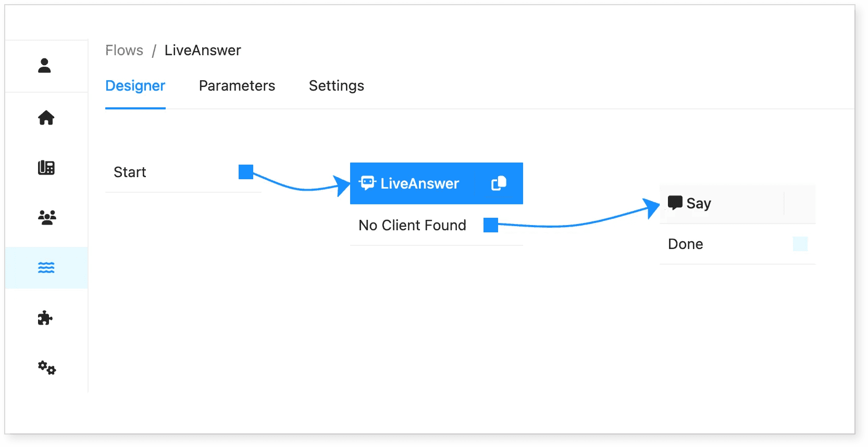
Task: Click the No Client Found output connector
Action: [491, 225]
